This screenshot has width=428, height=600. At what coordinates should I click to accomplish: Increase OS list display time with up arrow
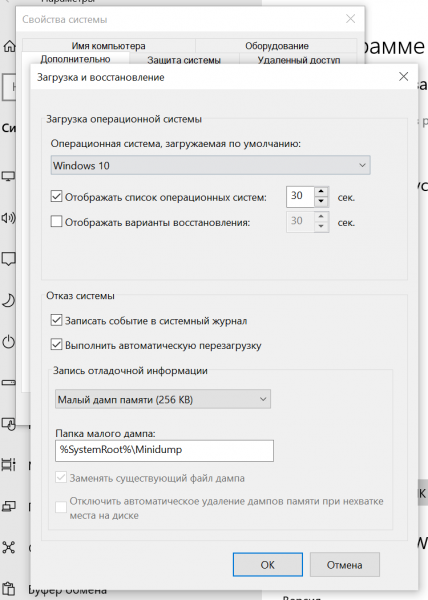321,191
